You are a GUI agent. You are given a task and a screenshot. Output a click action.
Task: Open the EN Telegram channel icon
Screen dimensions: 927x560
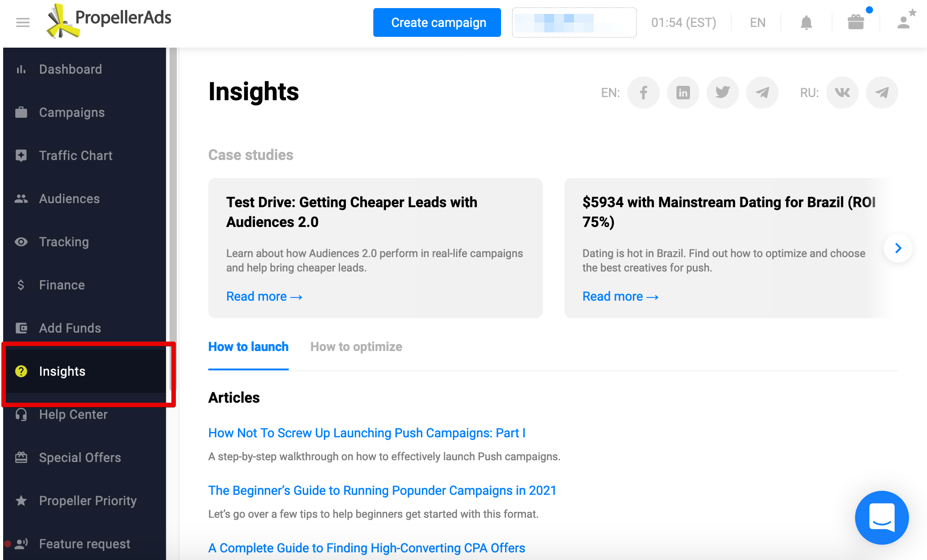click(x=762, y=93)
